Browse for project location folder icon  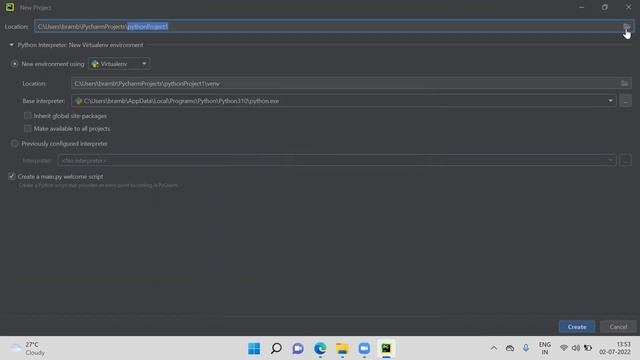(x=626, y=27)
